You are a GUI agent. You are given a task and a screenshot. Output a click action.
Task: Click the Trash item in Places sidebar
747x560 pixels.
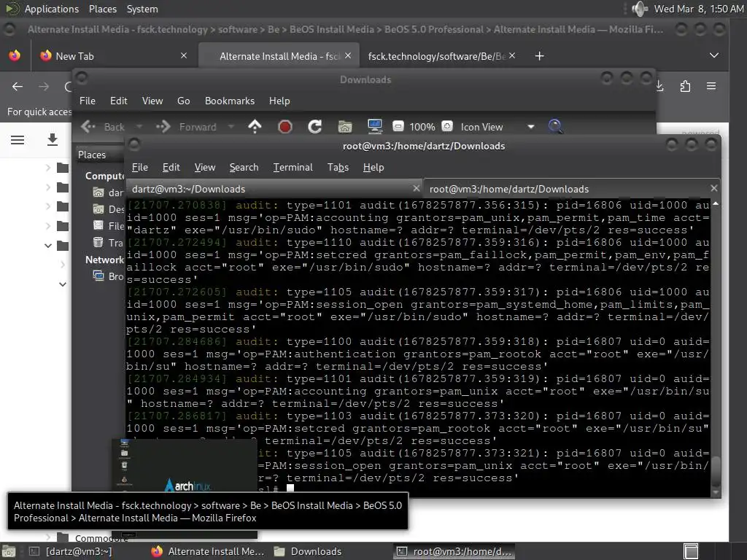pos(109,243)
